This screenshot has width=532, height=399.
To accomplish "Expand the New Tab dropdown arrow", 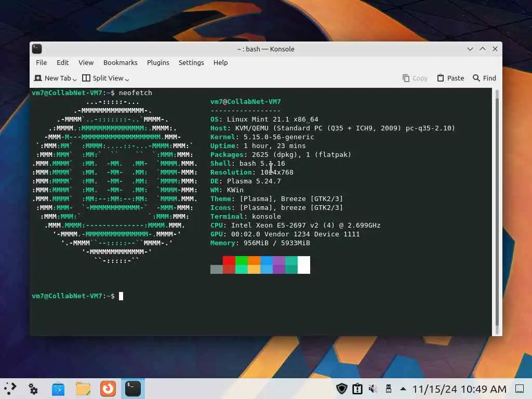I will coord(75,79).
